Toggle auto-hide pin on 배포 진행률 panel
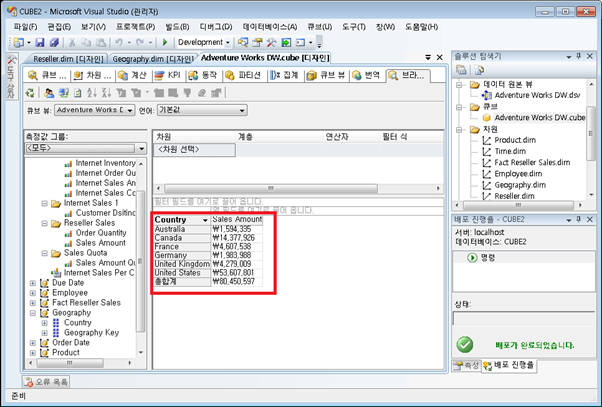The width and height of the screenshot is (602, 407). click(x=579, y=220)
